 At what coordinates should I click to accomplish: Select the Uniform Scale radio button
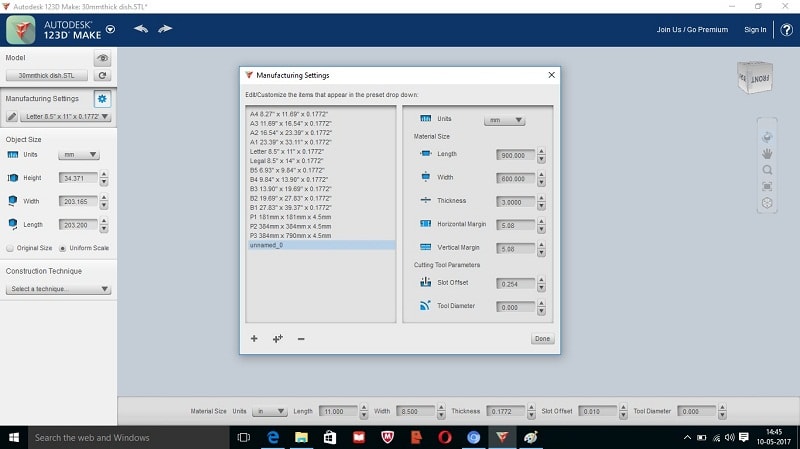pos(63,248)
